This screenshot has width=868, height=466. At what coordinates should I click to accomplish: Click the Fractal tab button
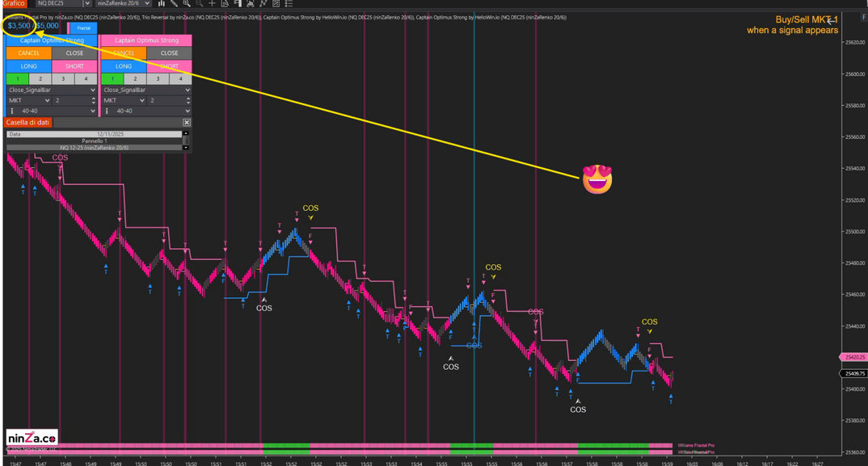(x=83, y=27)
